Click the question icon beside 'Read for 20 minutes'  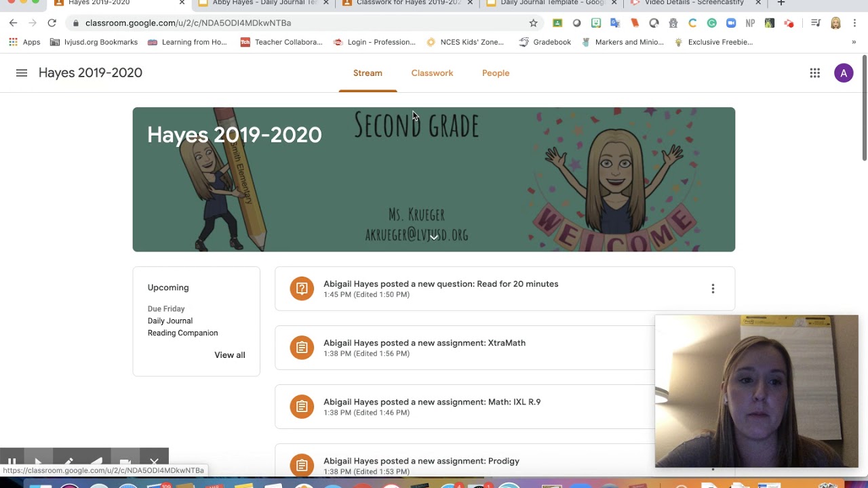[x=302, y=289]
